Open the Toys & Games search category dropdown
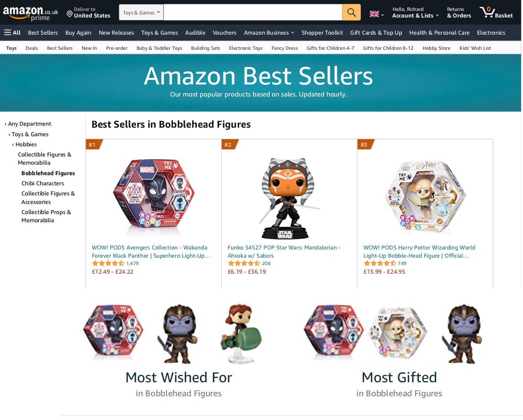Screen dimensions: 523x420 click(x=141, y=12)
